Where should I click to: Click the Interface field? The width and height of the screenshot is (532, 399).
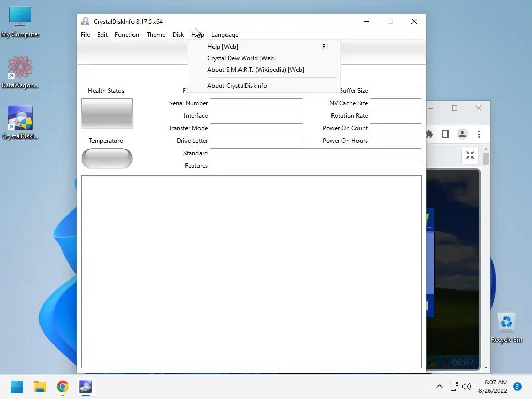click(257, 116)
